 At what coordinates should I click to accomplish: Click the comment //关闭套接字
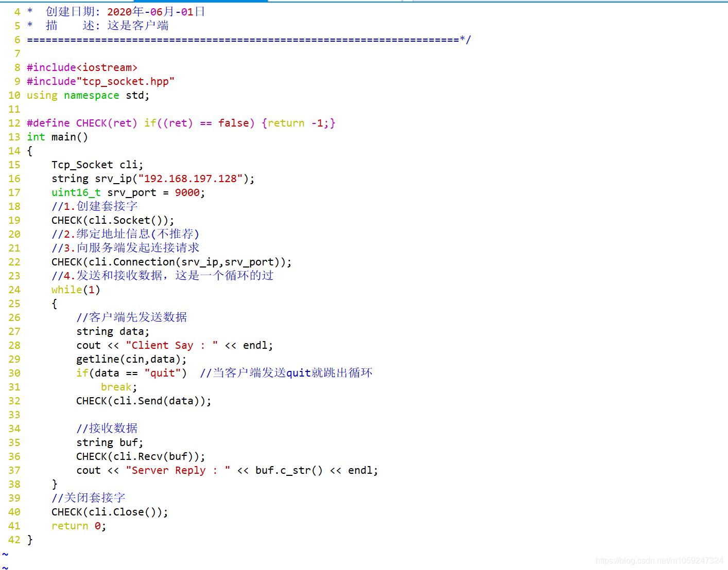click(x=88, y=497)
